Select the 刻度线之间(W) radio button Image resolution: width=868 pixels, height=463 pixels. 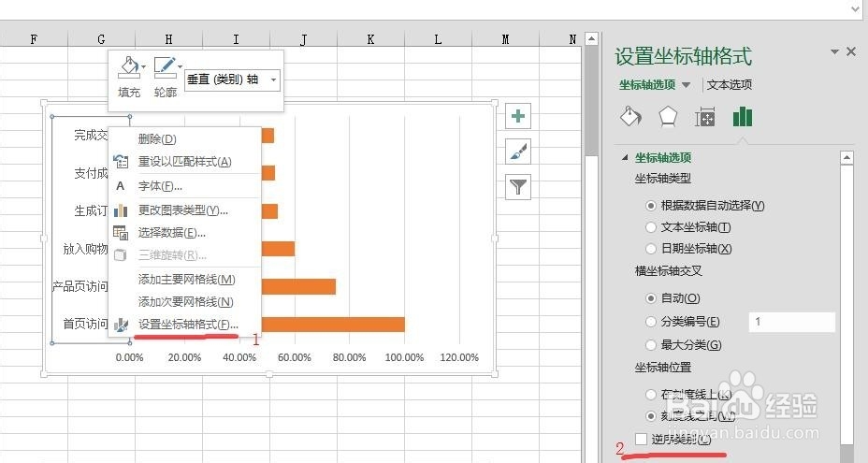[651, 416]
